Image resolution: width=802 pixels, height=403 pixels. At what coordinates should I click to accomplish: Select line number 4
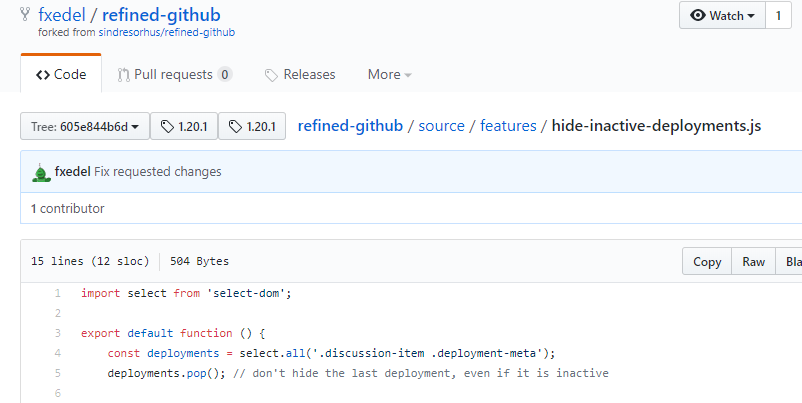coord(57,353)
